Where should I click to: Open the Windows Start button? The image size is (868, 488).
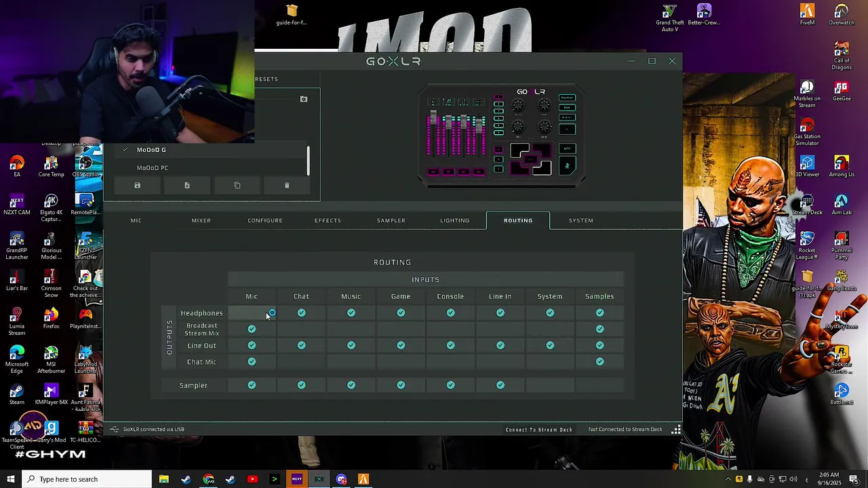tap(10, 479)
